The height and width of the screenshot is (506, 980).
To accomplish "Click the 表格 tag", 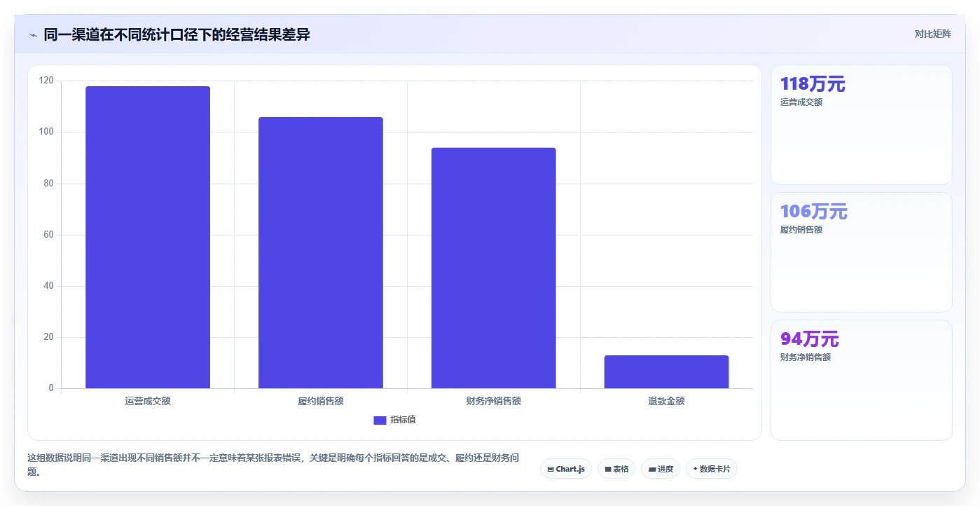I will tap(616, 469).
